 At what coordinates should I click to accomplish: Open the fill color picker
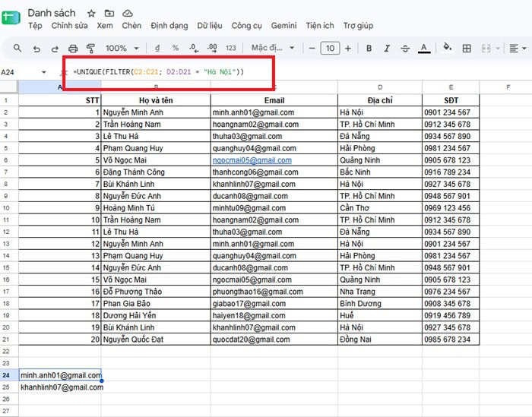tap(448, 47)
